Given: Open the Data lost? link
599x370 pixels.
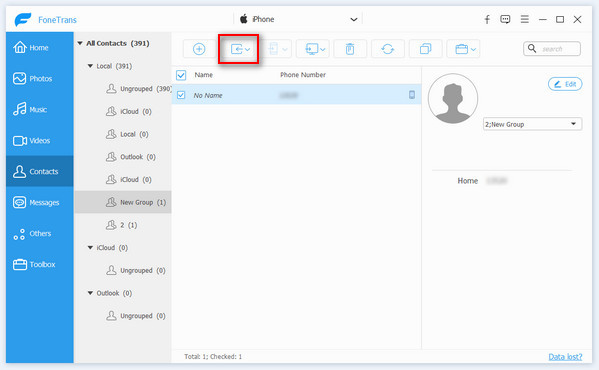Looking at the screenshot, I should 565,357.
